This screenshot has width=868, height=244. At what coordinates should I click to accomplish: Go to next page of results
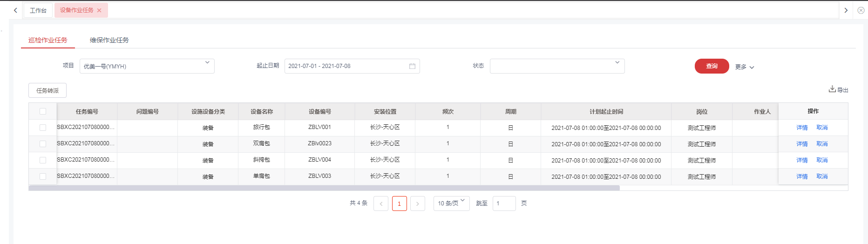click(x=417, y=203)
